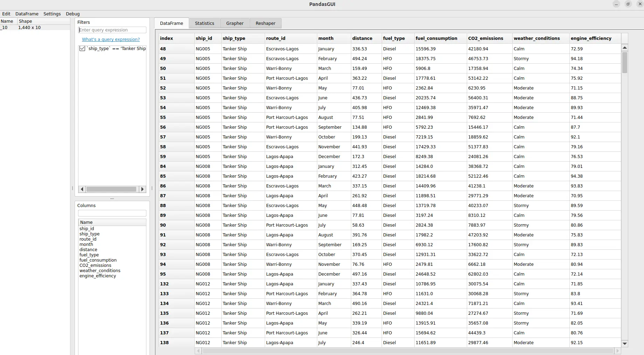Select month in the Columns list
The height and width of the screenshot is (355, 644).
pos(86,244)
